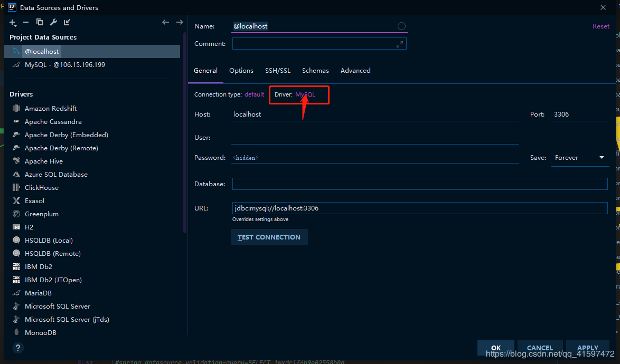Click the help question mark icon

tap(17, 348)
